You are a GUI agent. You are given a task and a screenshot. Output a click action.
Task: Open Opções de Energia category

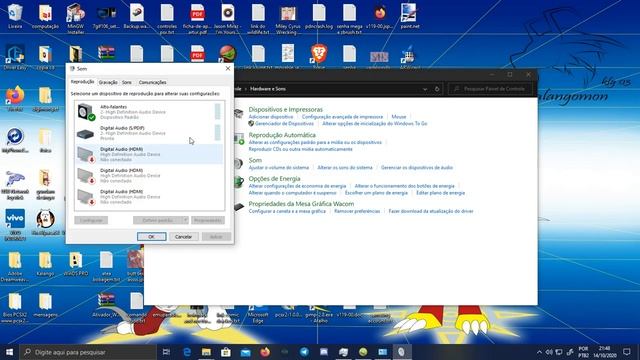(x=274, y=178)
